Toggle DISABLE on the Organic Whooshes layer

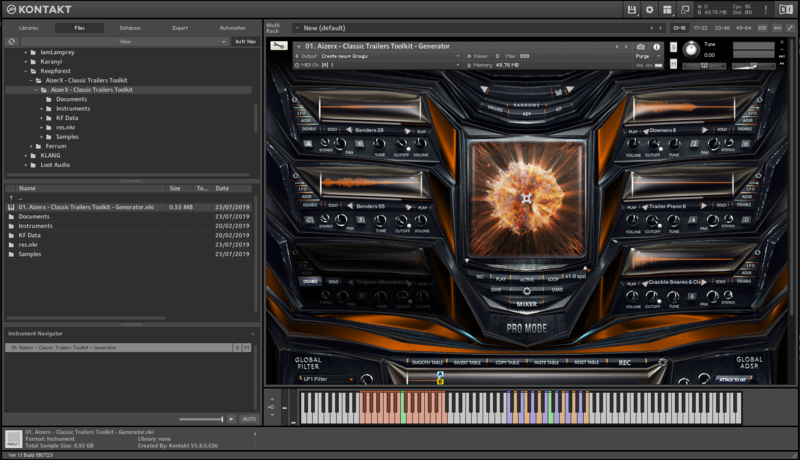[x=311, y=281]
